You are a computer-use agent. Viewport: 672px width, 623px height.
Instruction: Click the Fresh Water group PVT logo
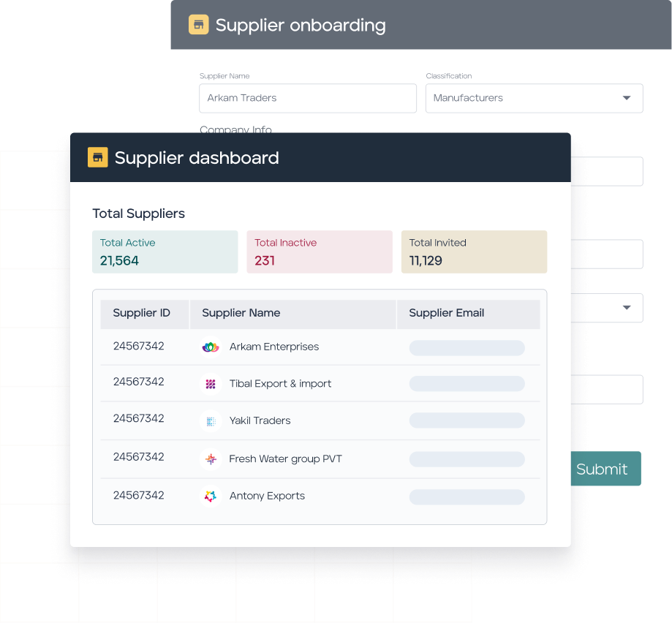click(x=211, y=459)
